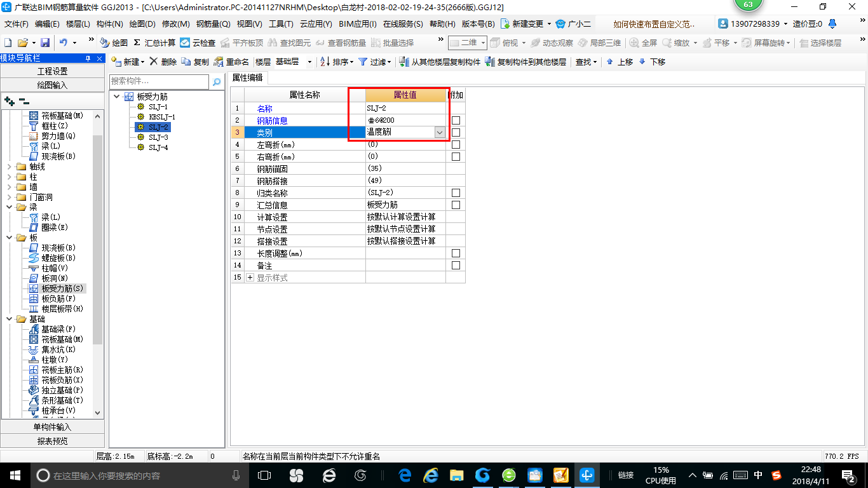This screenshot has width=868, height=488.
Task: Click 从其他楼层复制构件
Action: (440, 62)
